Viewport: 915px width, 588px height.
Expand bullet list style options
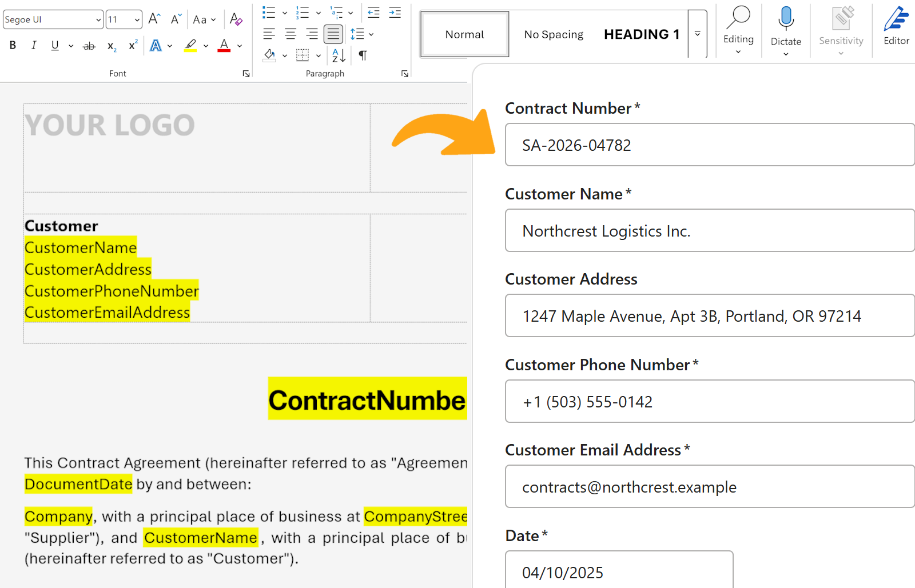pos(285,13)
